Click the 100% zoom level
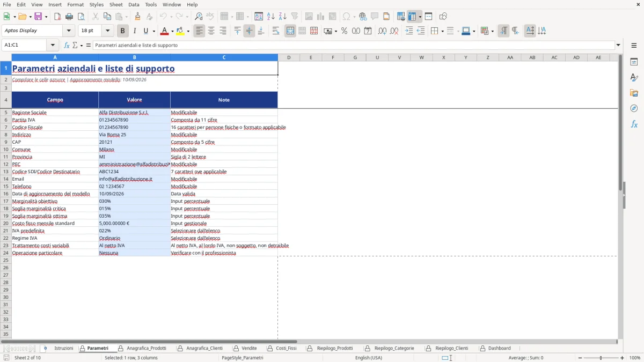644x362 pixels. 635,358
